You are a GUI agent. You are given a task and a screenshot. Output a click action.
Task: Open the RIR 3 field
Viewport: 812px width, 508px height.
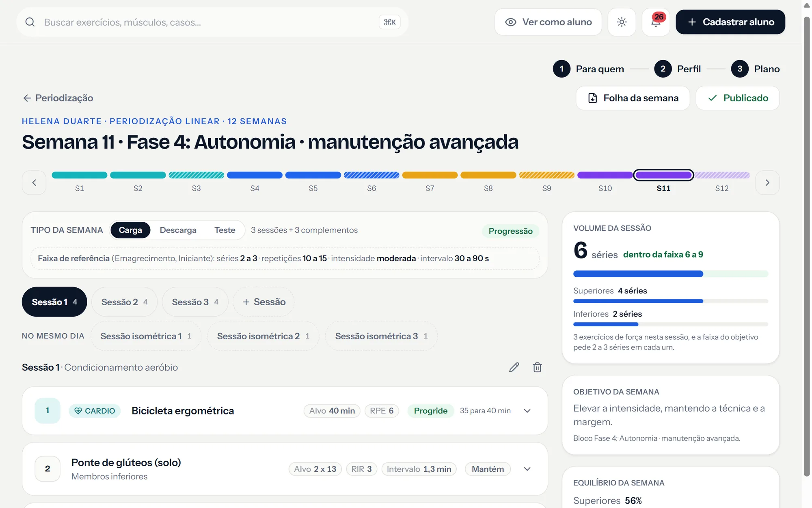pyautogui.click(x=361, y=469)
